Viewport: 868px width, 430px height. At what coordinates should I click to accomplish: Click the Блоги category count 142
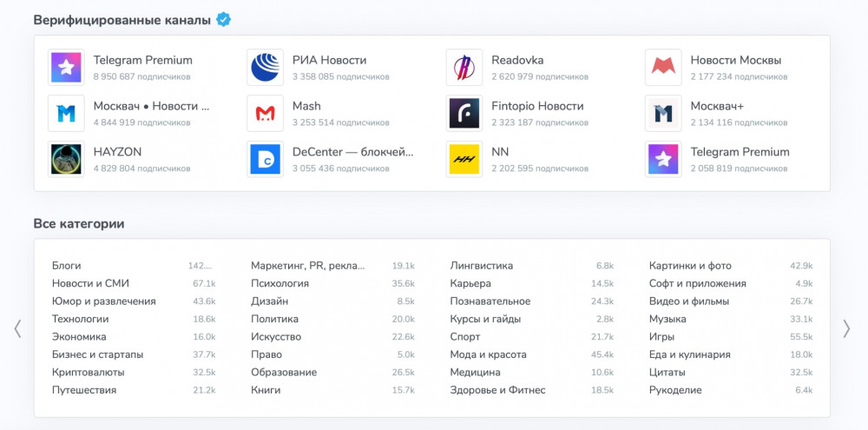pos(201,266)
